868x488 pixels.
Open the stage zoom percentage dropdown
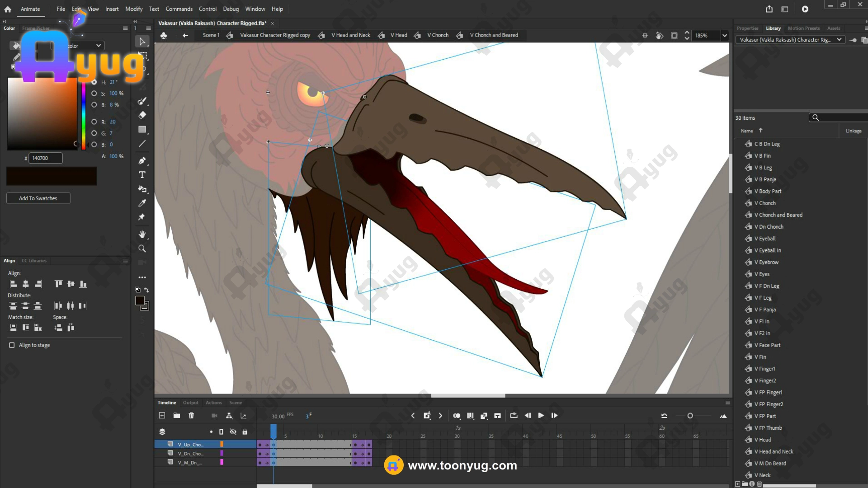point(725,36)
